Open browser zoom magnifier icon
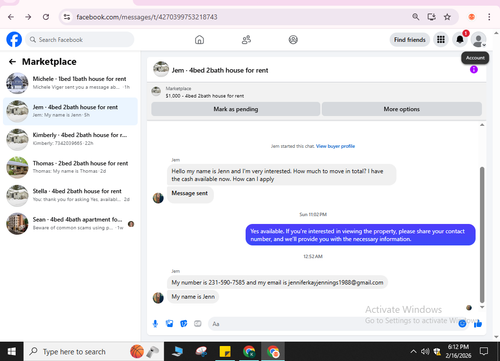 point(415,17)
